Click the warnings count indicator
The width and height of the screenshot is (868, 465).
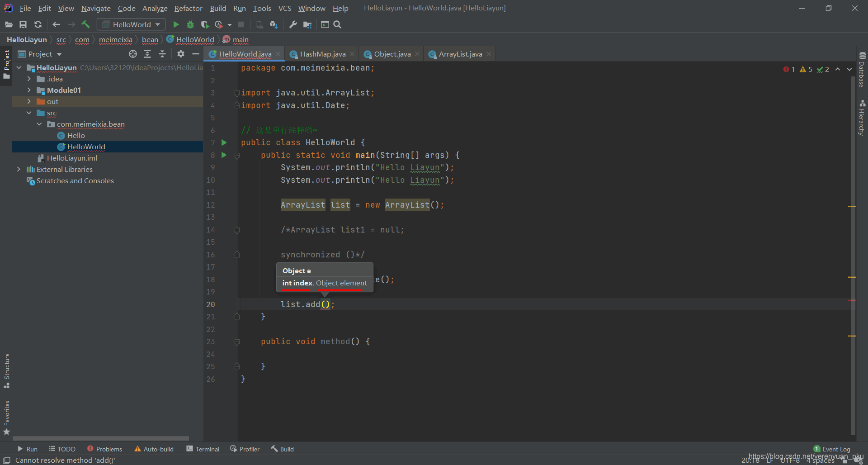[806, 69]
